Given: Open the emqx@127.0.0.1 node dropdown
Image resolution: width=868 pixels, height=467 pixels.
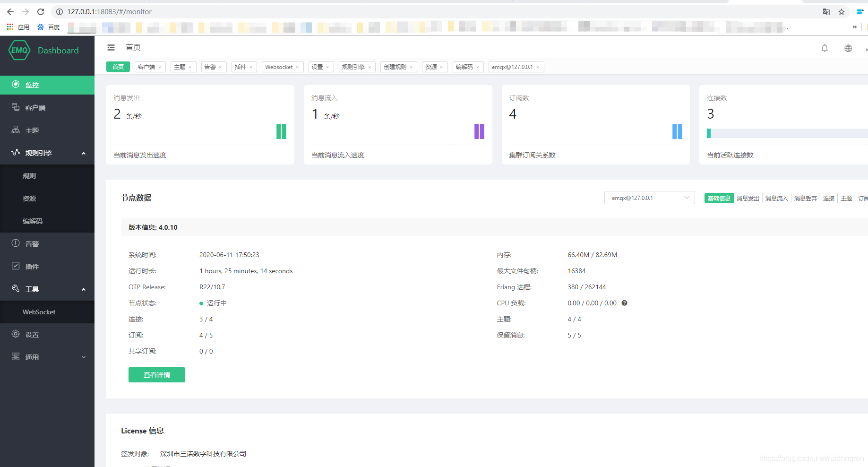Looking at the screenshot, I should point(649,198).
